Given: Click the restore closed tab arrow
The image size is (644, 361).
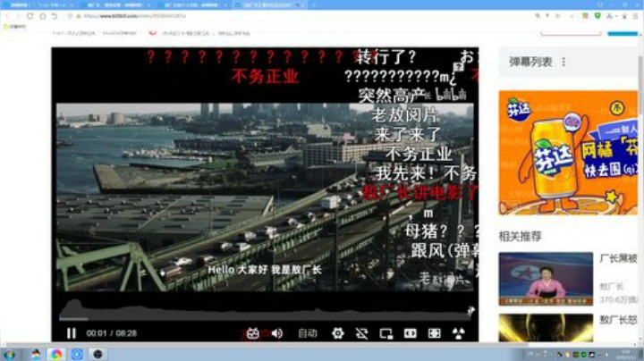Looking at the screenshot, I should click(55, 15).
